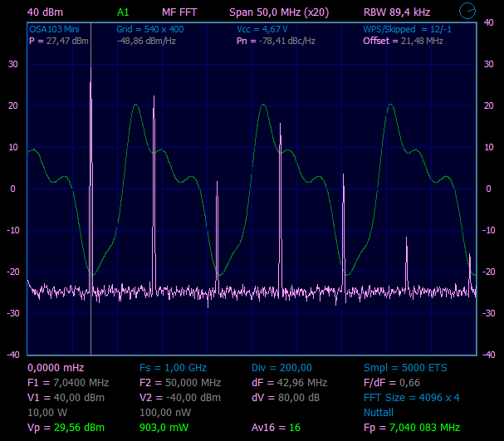Toggle the Av16 averaging setting
The image size is (504, 441).
tap(276, 427)
